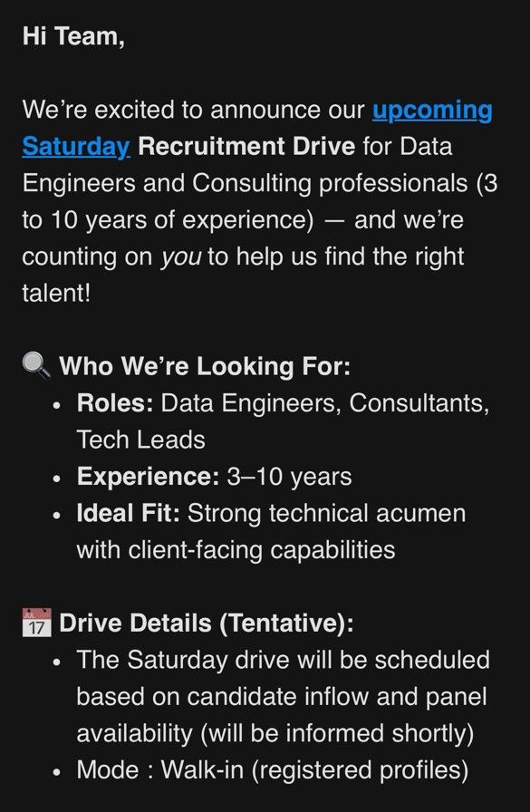Click the 'Tech Leads' text
Screen dimensions: 530x812
(x=140, y=440)
